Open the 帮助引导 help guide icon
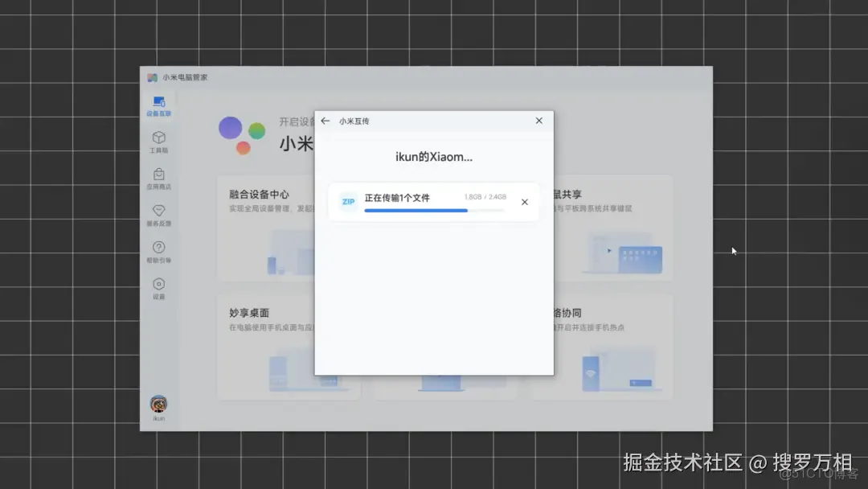 coord(158,249)
